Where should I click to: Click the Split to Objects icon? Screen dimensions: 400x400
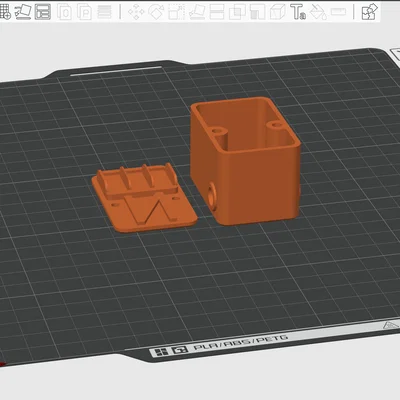pyautogui.click(x=64, y=12)
